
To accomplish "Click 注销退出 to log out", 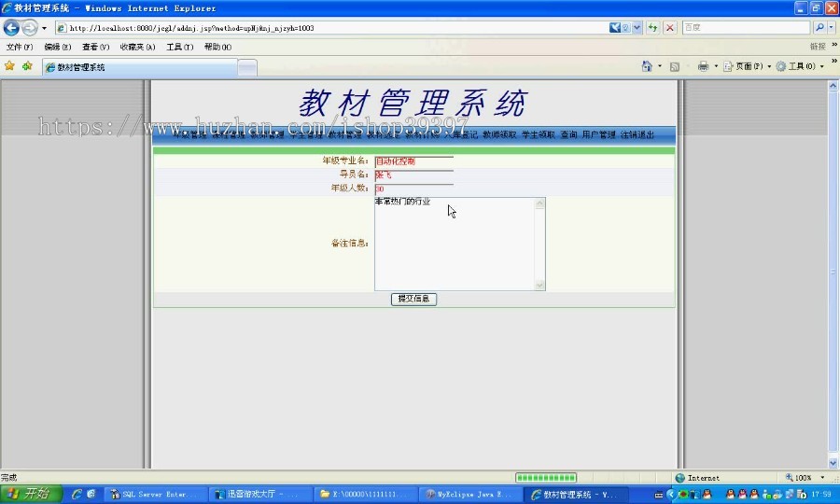I will pos(637,135).
